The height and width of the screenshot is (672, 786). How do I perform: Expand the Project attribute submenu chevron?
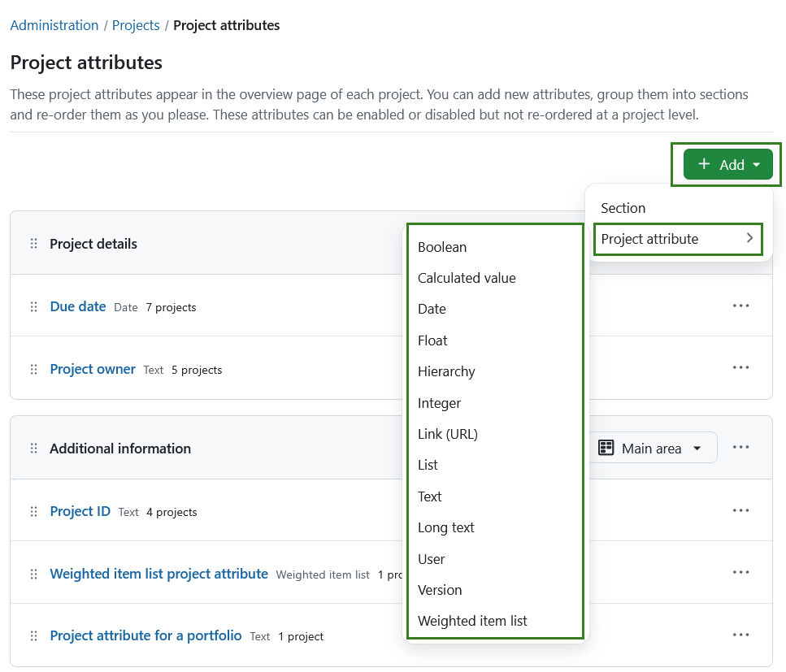click(x=749, y=239)
